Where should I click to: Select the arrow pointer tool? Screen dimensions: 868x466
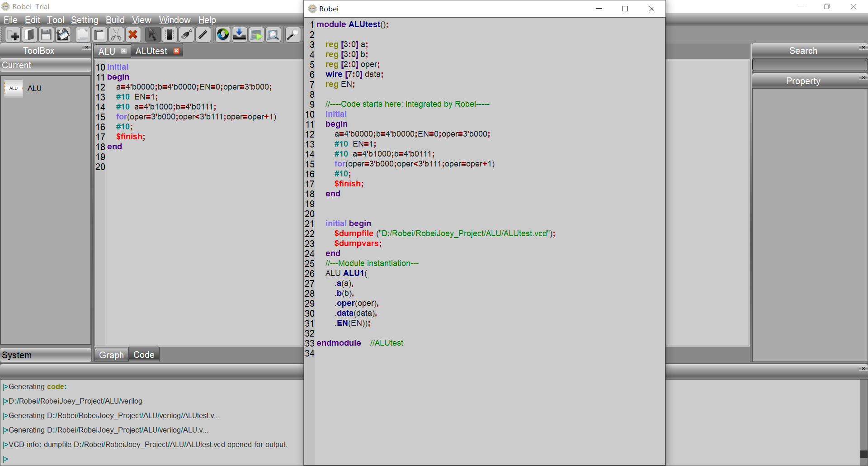pos(152,34)
